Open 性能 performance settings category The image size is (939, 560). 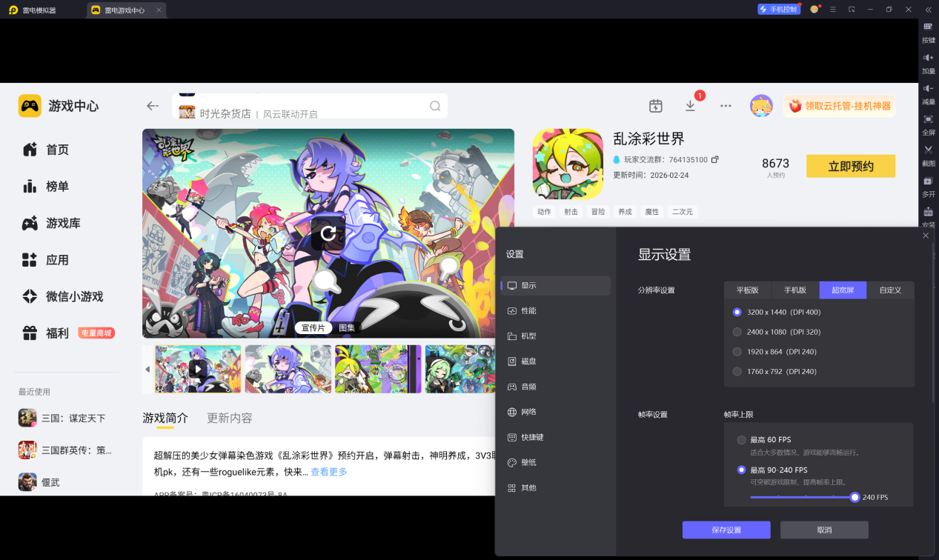556,310
